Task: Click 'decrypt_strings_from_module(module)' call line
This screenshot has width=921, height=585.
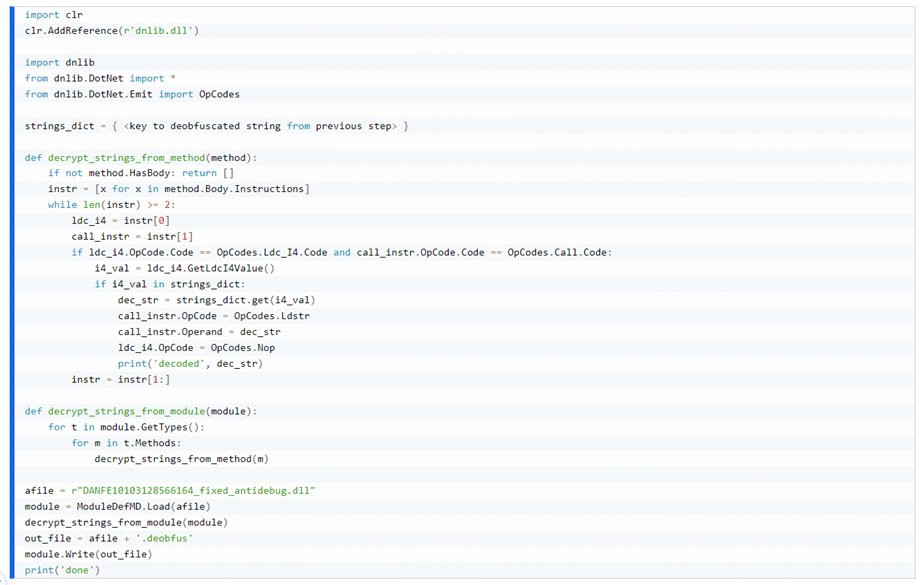Action: 126,522
